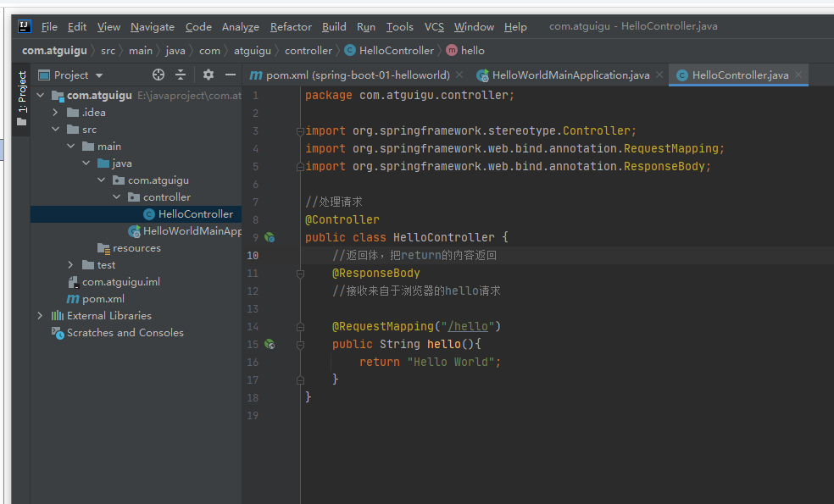Select pom.xml in the project tree
This screenshot has width=834, height=504.
click(x=103, y=299)
